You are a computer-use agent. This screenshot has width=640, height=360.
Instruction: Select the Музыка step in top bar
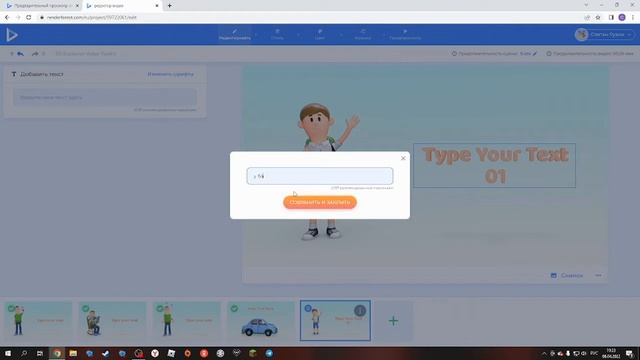362,35
